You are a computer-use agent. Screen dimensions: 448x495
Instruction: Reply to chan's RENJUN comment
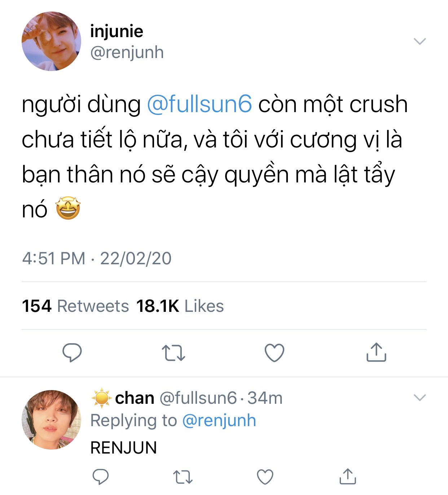[x=101, y=477]
